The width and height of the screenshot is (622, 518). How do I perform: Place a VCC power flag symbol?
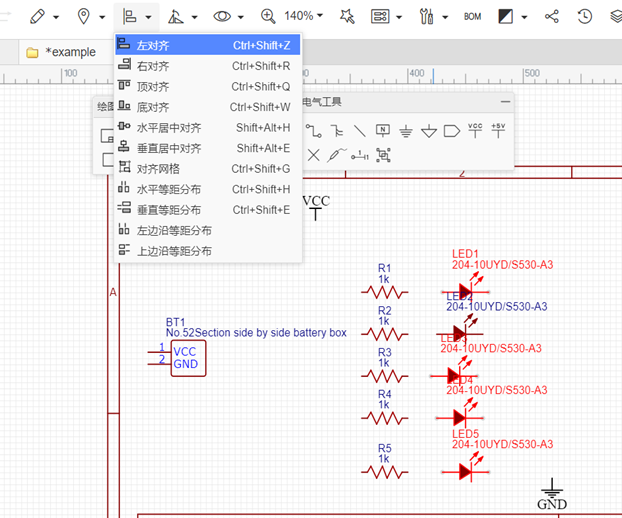[475, 130]
